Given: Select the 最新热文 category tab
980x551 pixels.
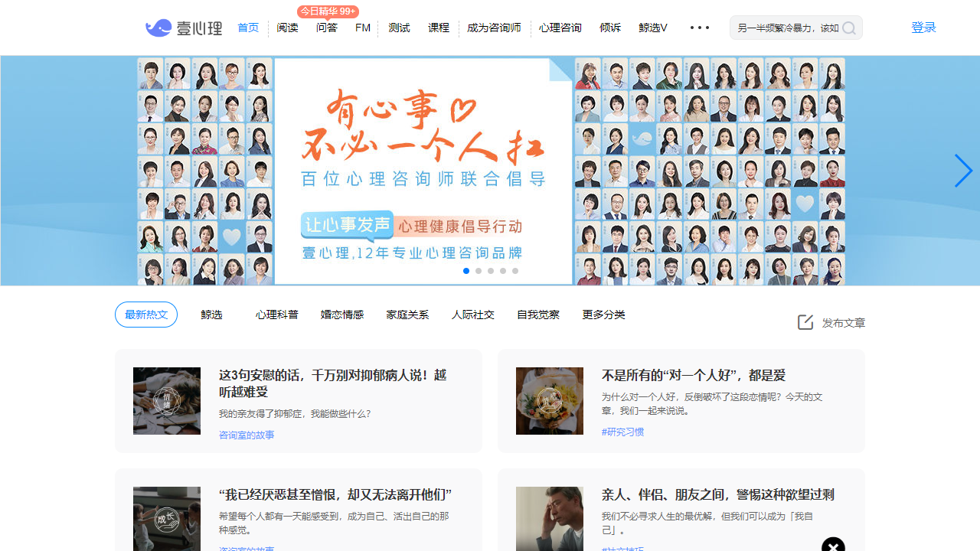Looking at the screenshot, I should click(x=146, y=315).
